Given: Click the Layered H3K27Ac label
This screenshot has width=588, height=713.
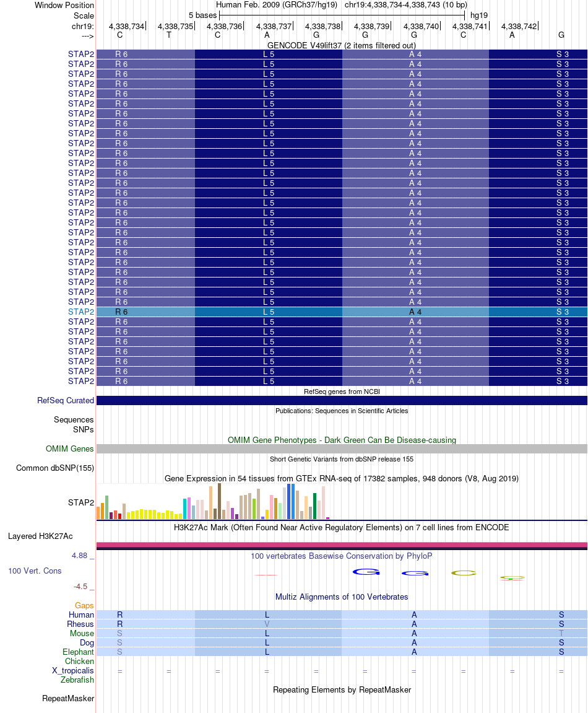Looking at the screenshot, I should [40, 536].
